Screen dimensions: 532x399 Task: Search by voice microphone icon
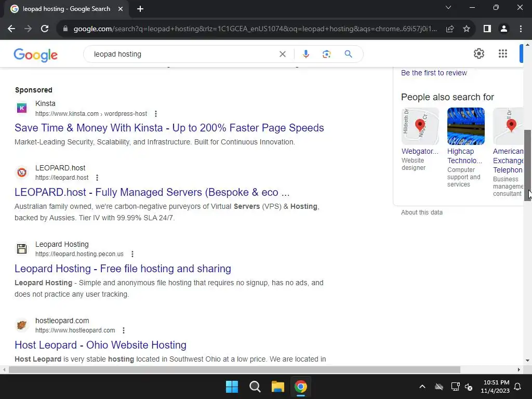pos(305,54)
